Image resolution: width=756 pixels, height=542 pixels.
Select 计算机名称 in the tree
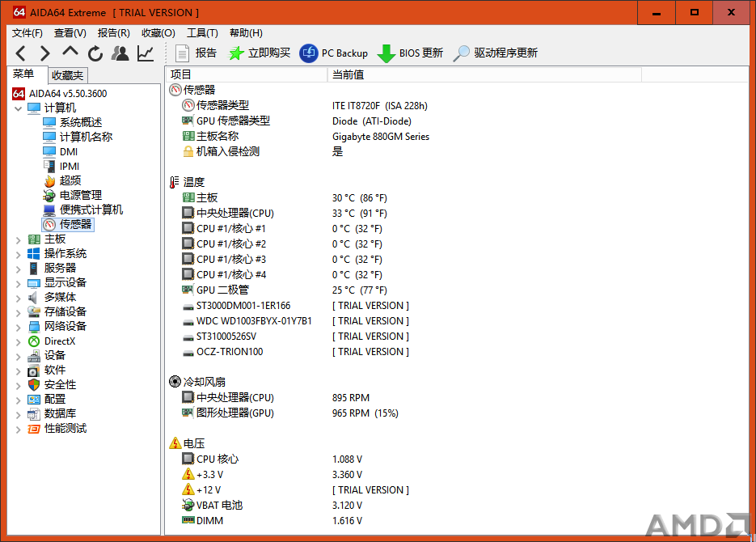pos(86,137)
